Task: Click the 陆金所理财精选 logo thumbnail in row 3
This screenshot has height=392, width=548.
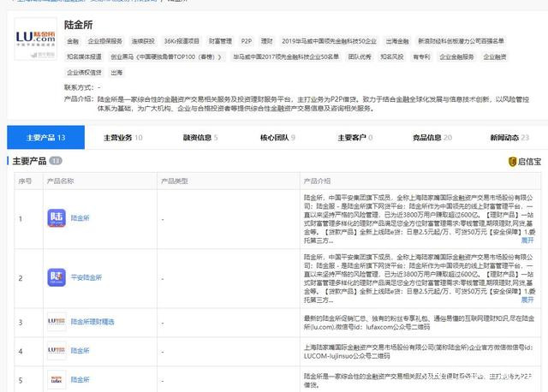Action: [57, 322]
